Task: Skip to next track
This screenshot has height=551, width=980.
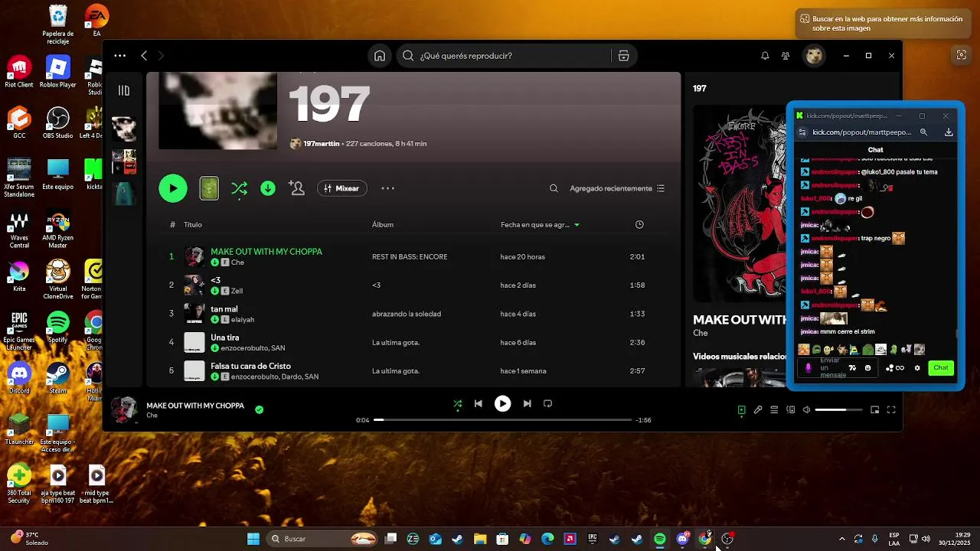Action: coord(527,404)
